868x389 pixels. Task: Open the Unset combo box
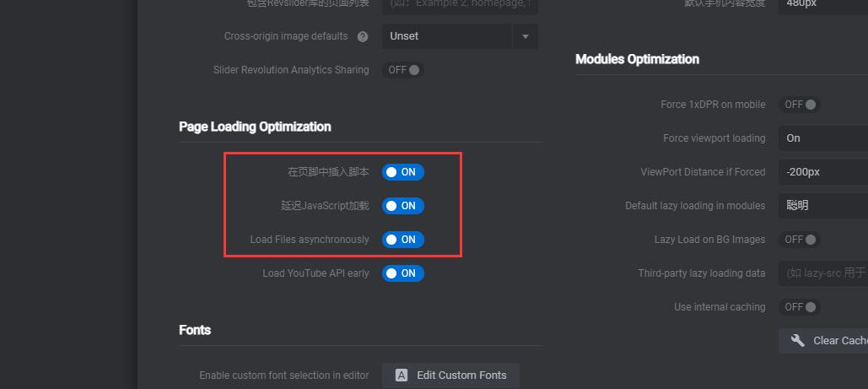pyautogui.click(x=460, y=36)
